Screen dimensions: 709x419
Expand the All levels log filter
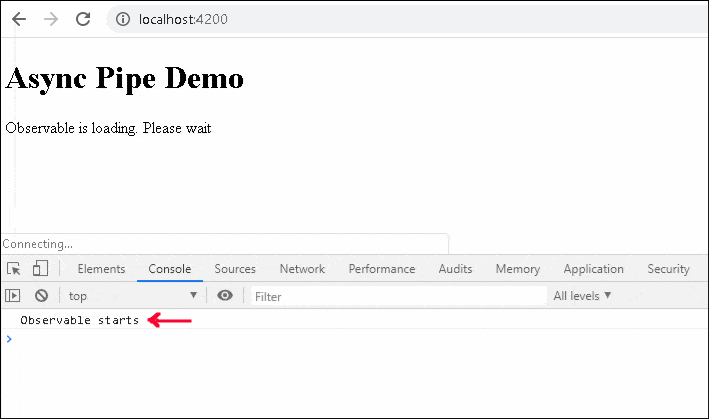click(582, 296)
